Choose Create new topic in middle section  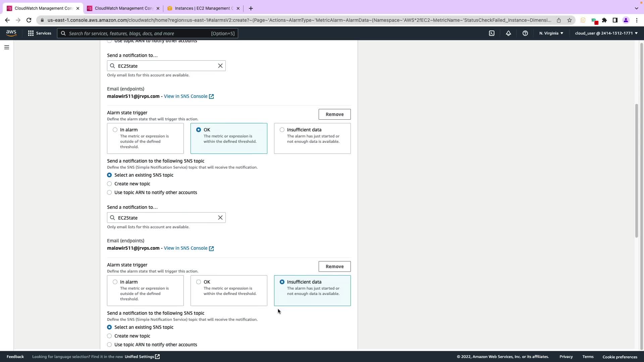pos(109,184)
